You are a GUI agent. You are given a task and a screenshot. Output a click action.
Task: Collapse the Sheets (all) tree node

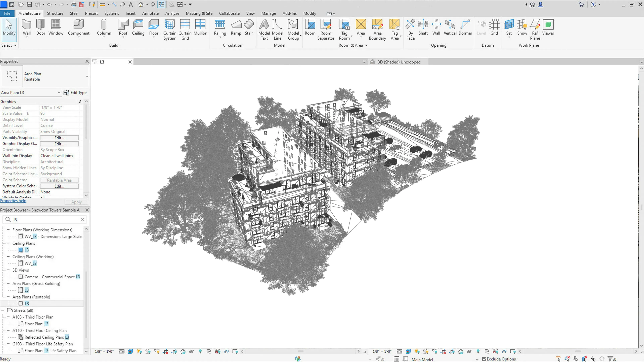3,310
